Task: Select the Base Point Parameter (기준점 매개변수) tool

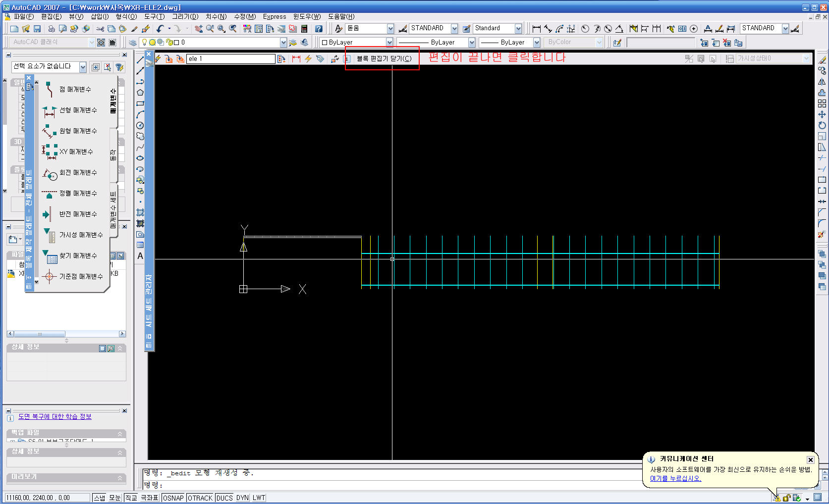Action: pos(80,277)
